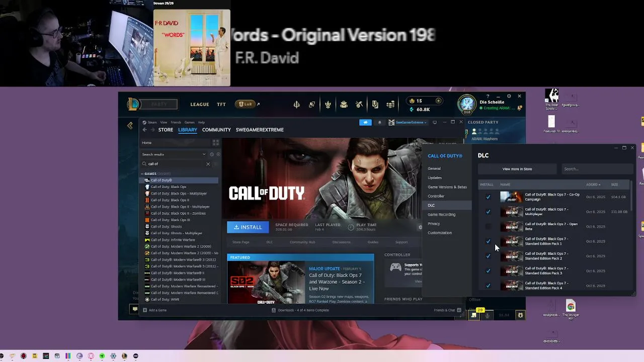
Task: Select Call of Duty: Infinite Warfare
Action: tap(173, 240)
